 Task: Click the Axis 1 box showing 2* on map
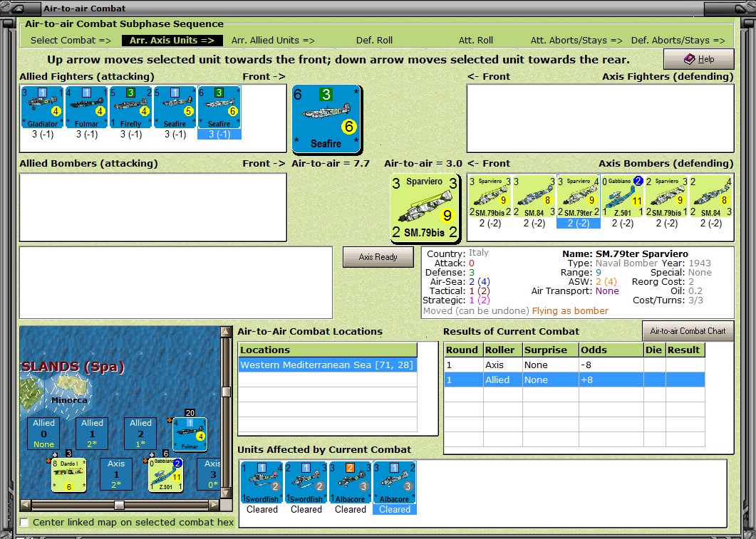click(x=115, y=474)
